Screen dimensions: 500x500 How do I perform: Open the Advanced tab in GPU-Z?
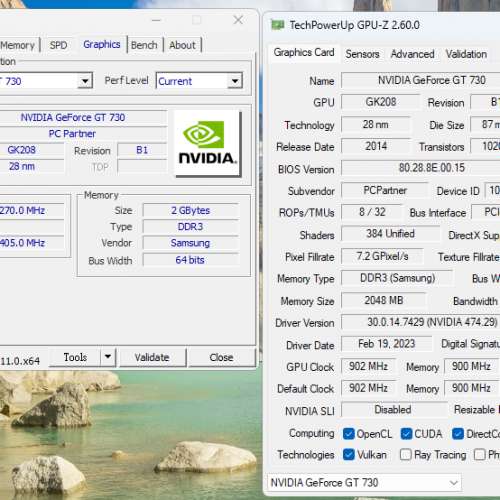(x=412, y=54)
